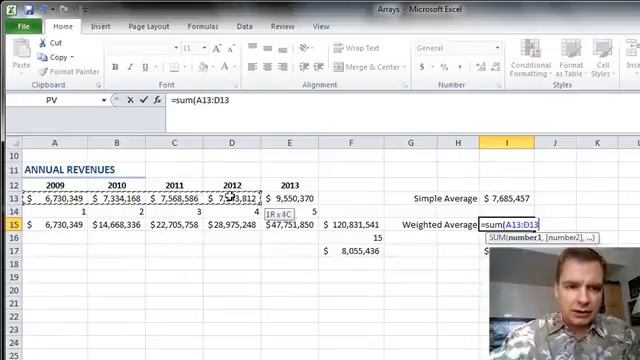The height and width of the screenshot is (360, 640).
Task: Toggle Wrap Text
Action: [356, 48]
